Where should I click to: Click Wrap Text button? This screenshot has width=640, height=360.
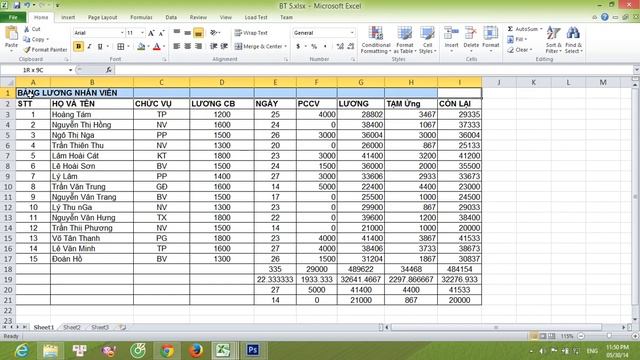coord(251,33)
